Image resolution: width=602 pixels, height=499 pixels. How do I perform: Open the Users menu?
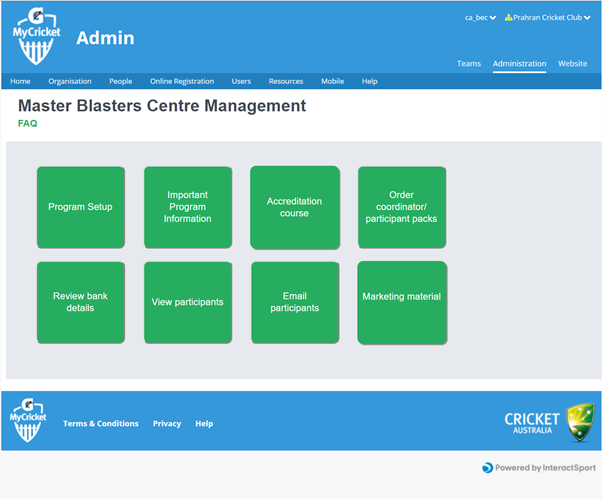coord(241,81)
